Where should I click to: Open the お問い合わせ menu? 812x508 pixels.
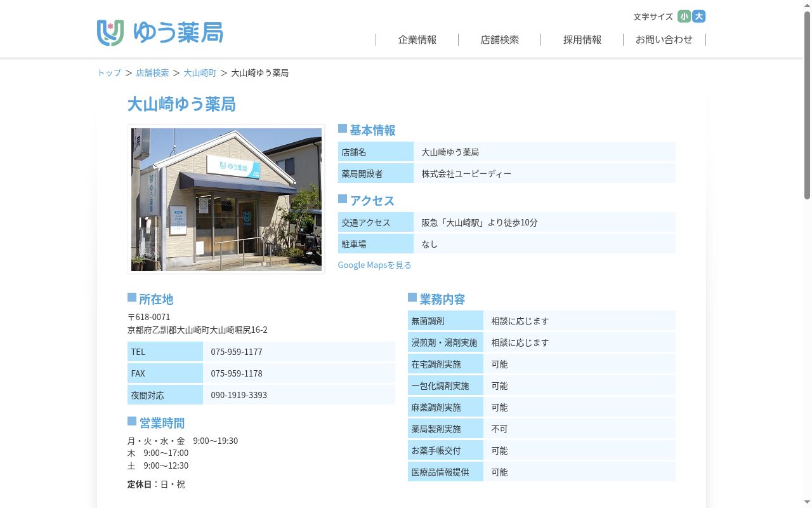coord(664,39)
